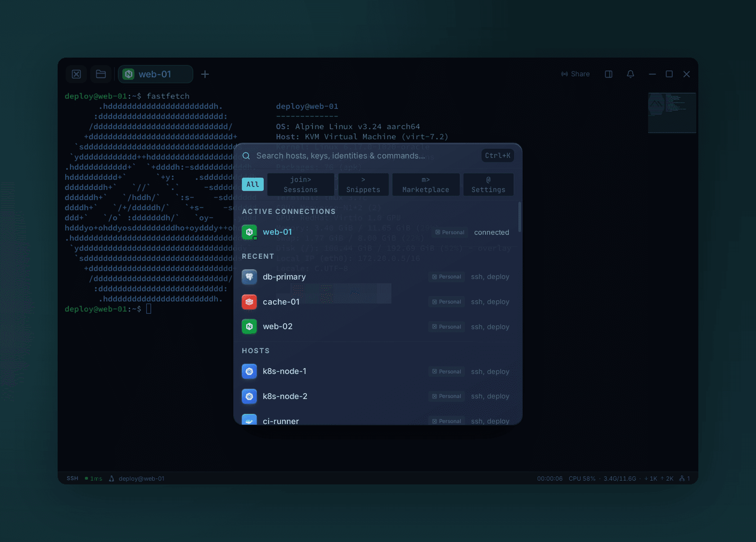This screenshot has width=756, height=542.
Task: Switch to the Snippets tab
Action: 363,184
